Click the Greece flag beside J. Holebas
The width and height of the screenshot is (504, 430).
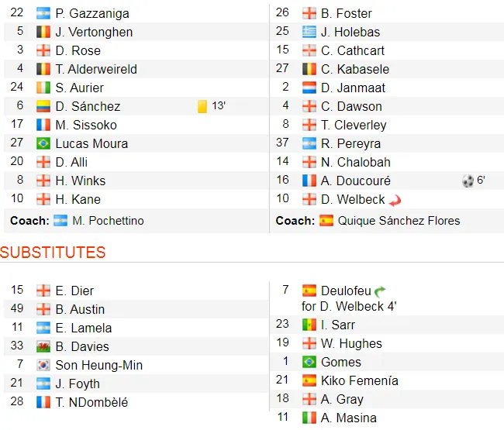click(x=309, y=32)
